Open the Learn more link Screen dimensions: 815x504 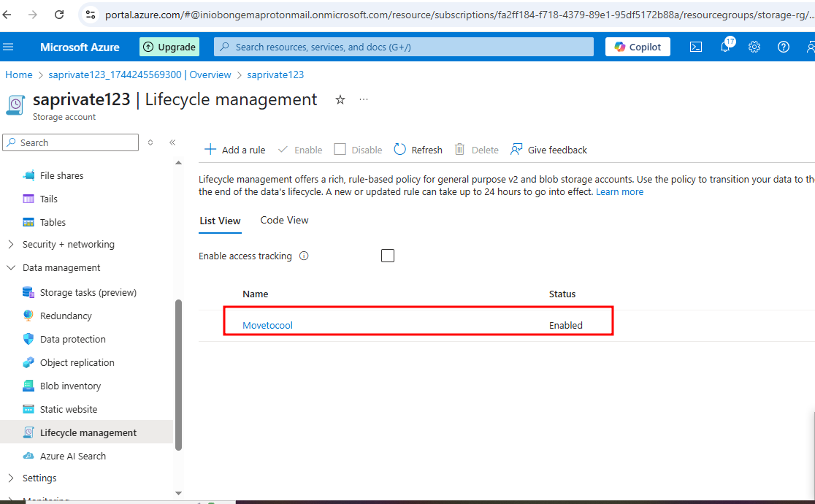click(x=619, y=192)
